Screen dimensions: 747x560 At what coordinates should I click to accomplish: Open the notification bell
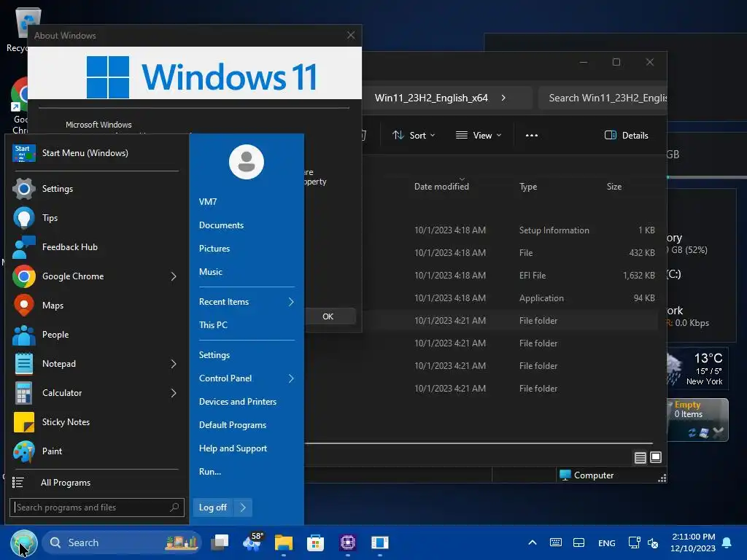pos(727,542)
